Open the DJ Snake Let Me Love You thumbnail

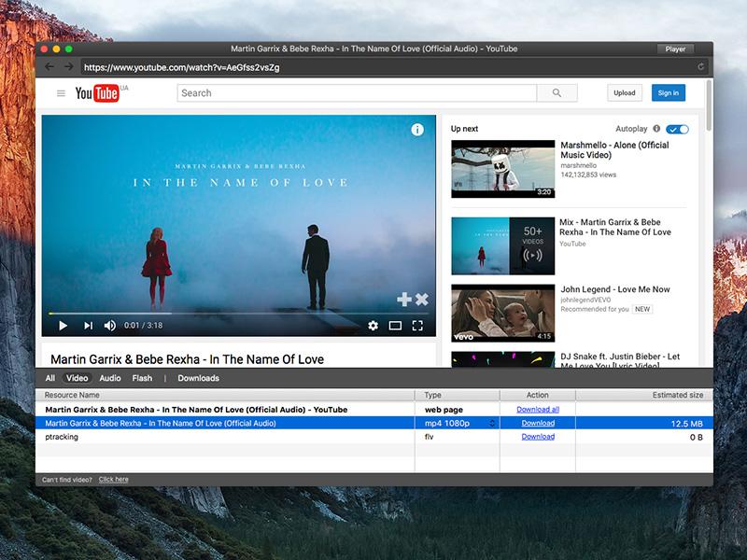click(503, 359)
